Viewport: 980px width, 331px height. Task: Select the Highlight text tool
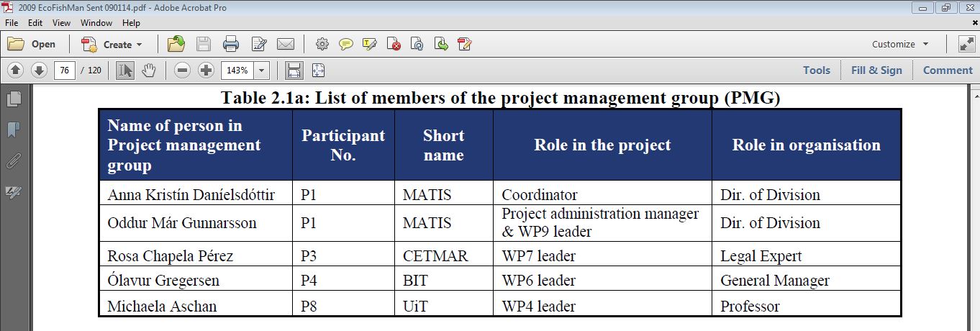click(x=370, y=44)
